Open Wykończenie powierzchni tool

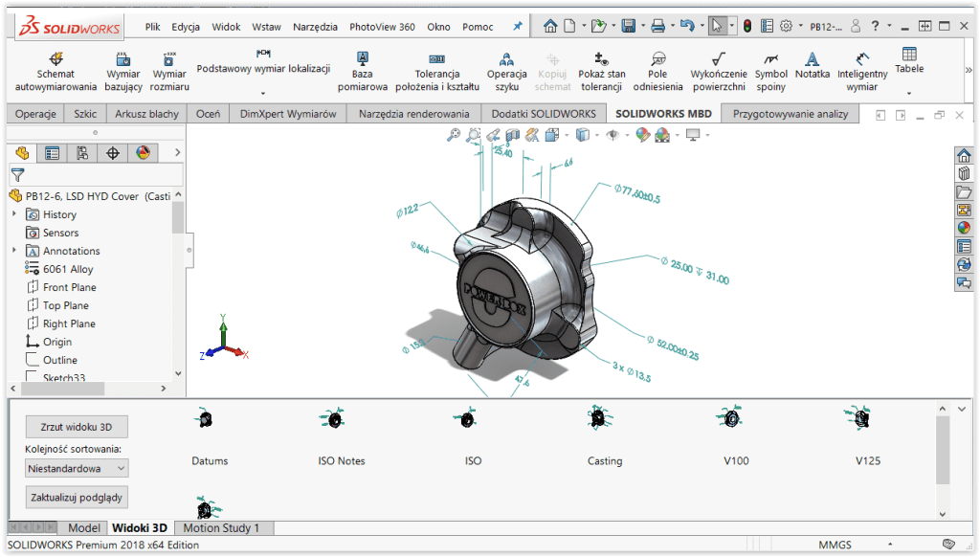tap(719, 72)
